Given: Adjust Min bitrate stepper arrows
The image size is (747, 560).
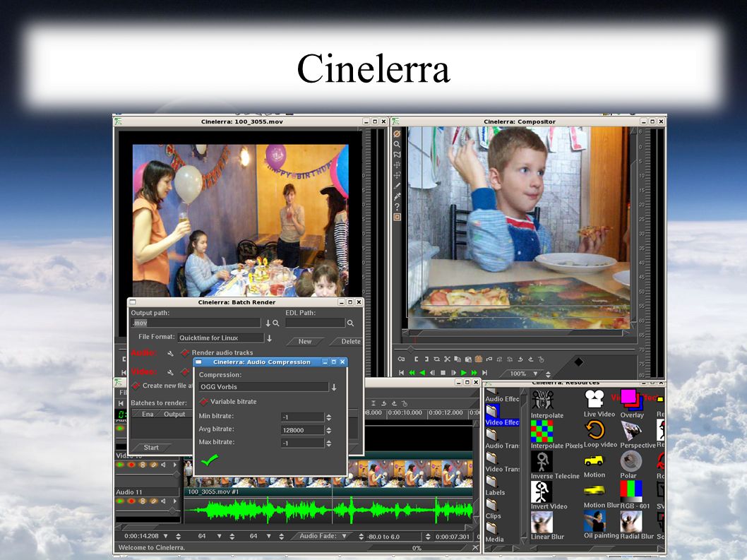Looking at the screenshot, I should pos(329,417).
